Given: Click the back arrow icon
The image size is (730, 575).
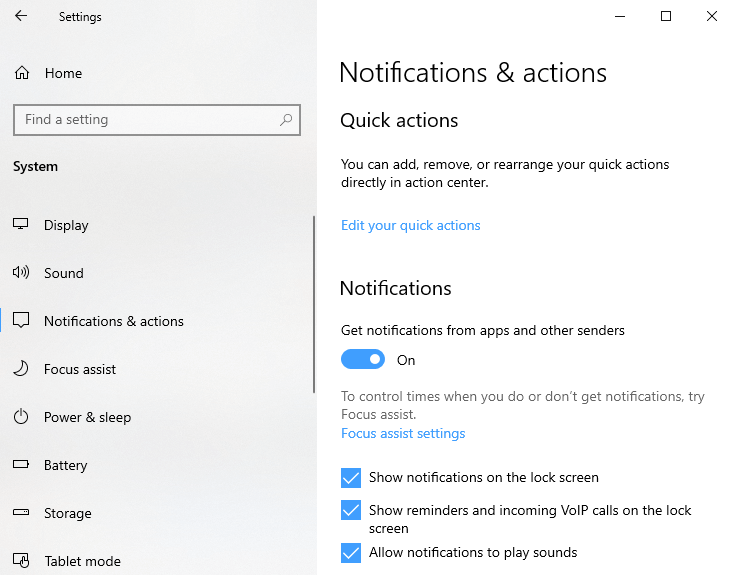Looking at the screenshot, I should (x=21, y=17).
